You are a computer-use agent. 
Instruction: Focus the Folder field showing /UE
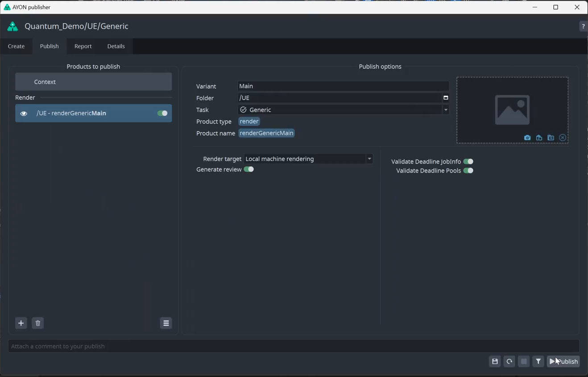point(340,98)
